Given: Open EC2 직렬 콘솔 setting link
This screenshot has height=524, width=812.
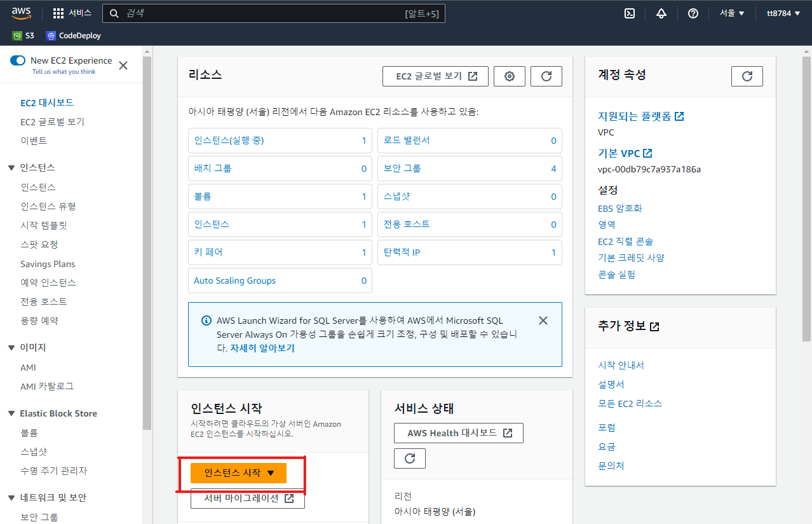Looking at the screenshot, I should pyautogui.click(x=625, y=241).
